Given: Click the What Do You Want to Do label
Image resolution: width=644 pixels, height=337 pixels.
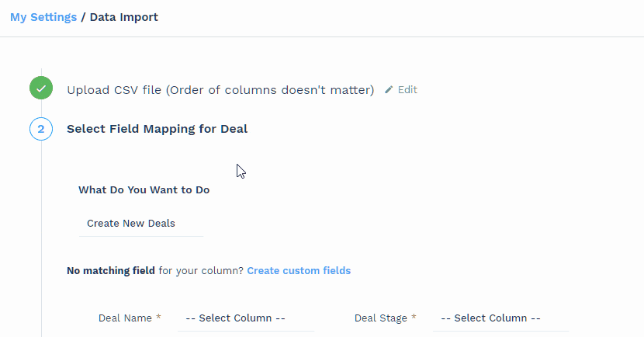Looking at the screenshot, I should [144, 190].
